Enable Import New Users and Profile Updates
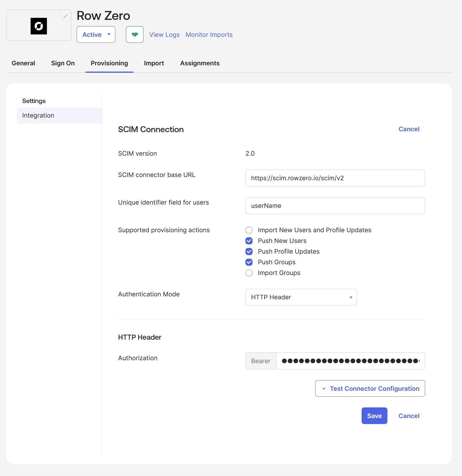The width and height of the screenshot is (462, 476). [x=249, y=230]
